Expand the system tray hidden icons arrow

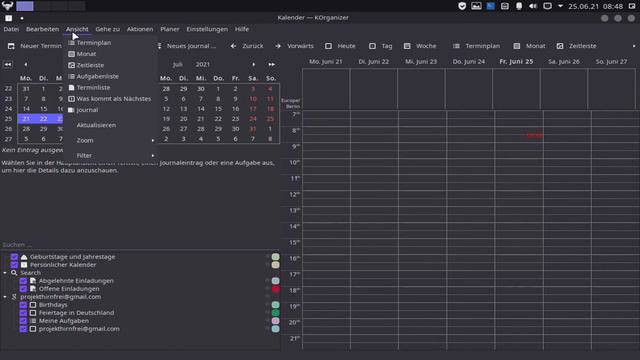[560, 6]
